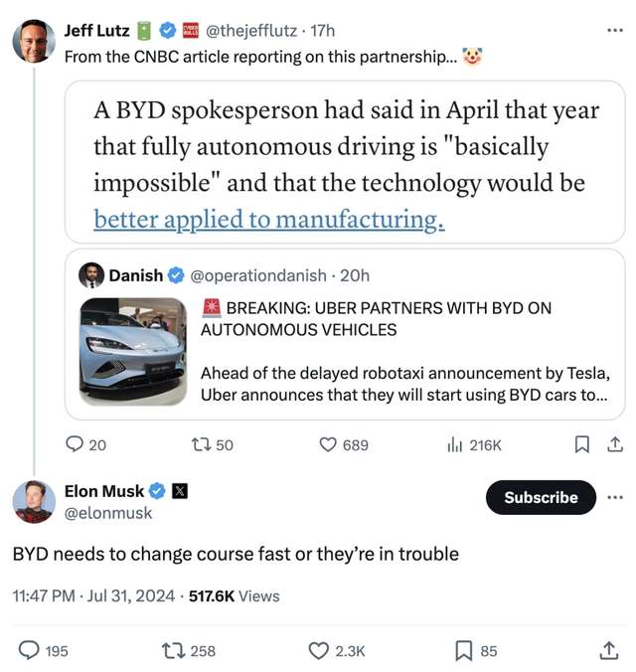Repost Elon Musk's post

(x=175, y=651)
